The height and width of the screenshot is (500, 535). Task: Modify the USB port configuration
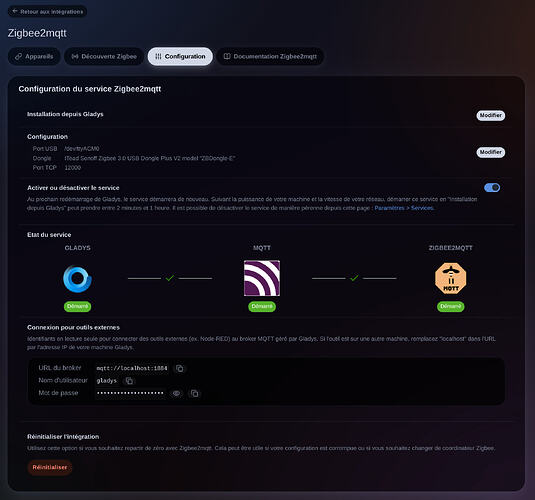coord(491,152)
